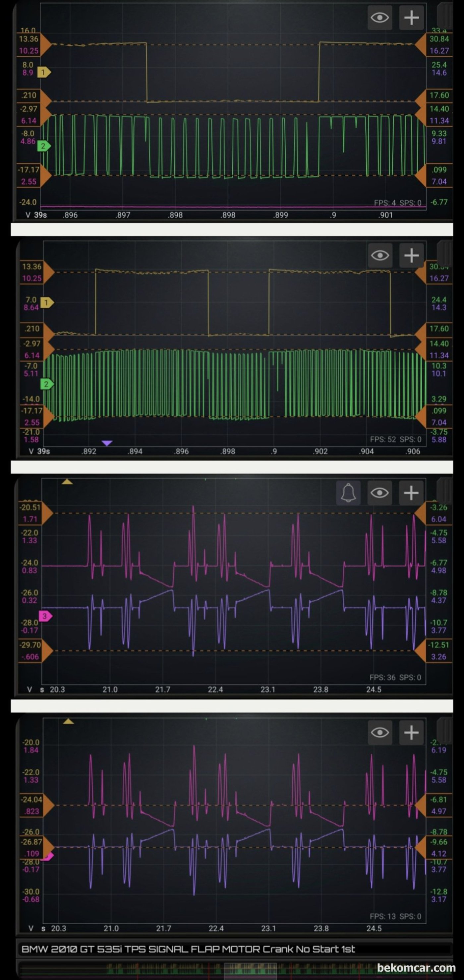This screenshot has width=464, height=980.
Task: Click purple trigger triangle on second panel timeline
Action: [x=107, y=443]
